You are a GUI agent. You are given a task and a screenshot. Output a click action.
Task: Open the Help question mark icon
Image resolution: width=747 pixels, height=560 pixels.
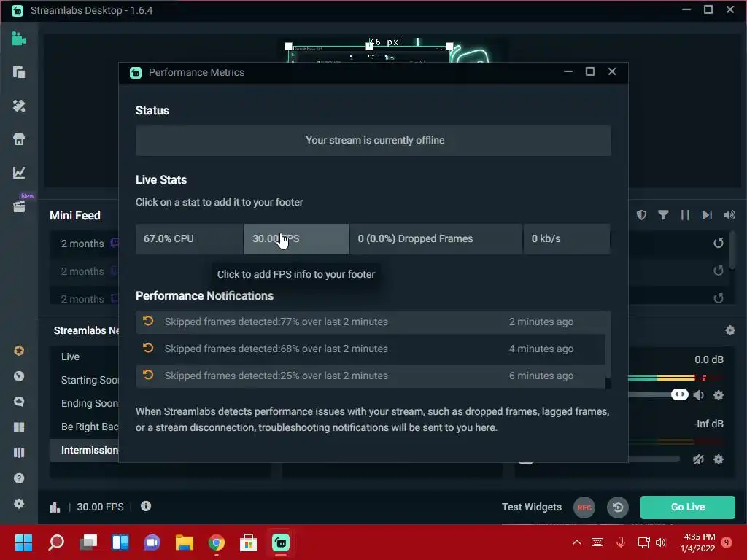pos(18,478)
